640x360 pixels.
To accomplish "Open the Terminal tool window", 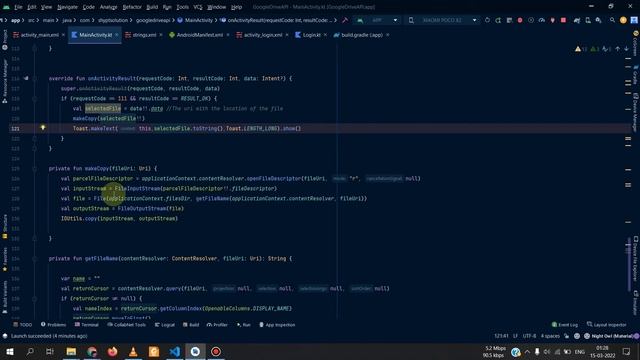I will click(87, 325).
